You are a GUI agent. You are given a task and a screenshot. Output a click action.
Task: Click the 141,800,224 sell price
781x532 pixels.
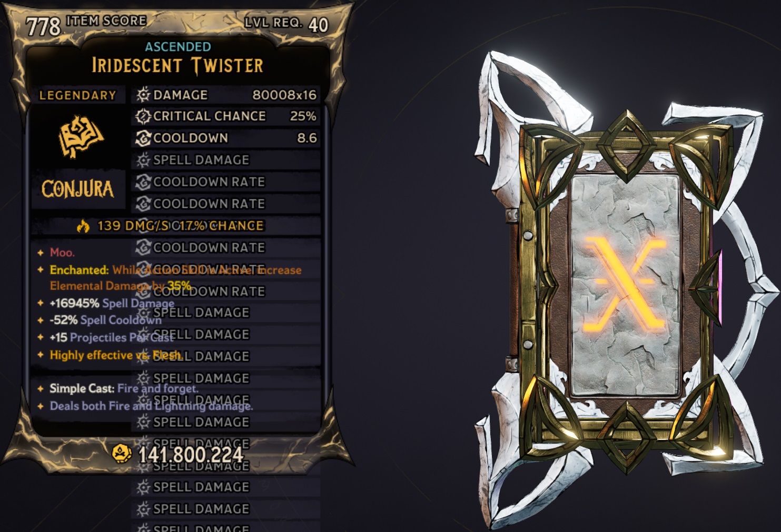191,455
